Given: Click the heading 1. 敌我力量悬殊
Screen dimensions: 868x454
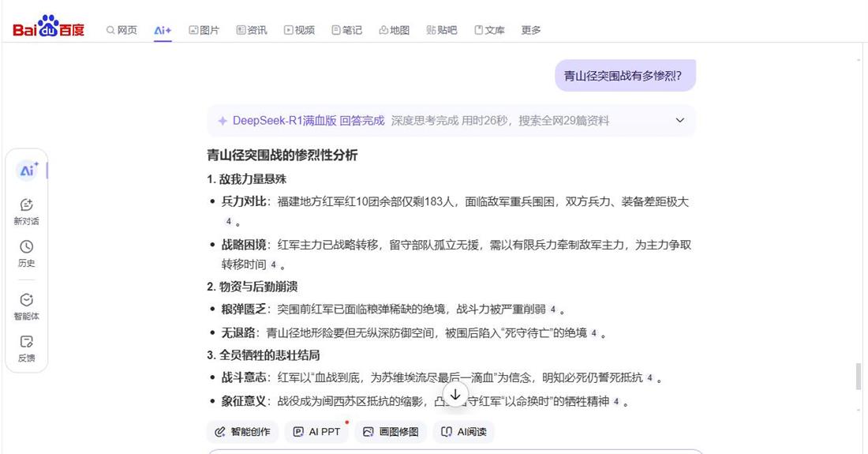Looking at the screenshot, I should [247, 178].
